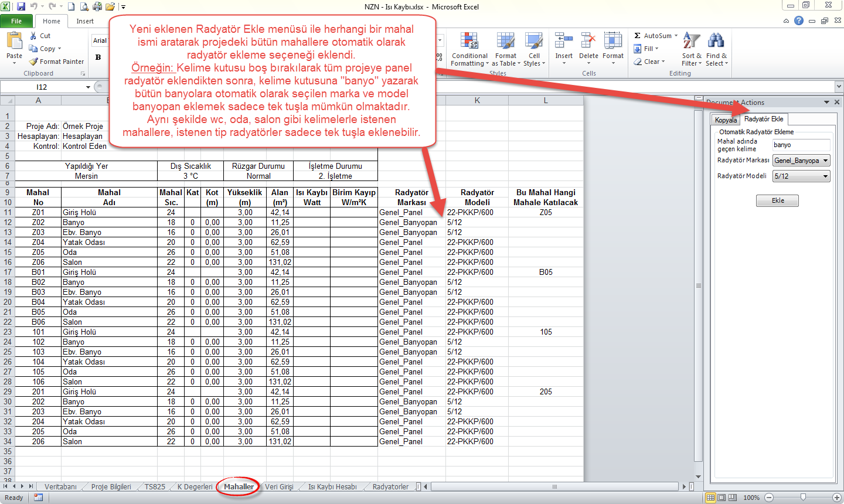The width and height of the screenshot is (844, 504).
Task: Expand the Radyatör Modeli dropdown
Action: click(825, 176)
